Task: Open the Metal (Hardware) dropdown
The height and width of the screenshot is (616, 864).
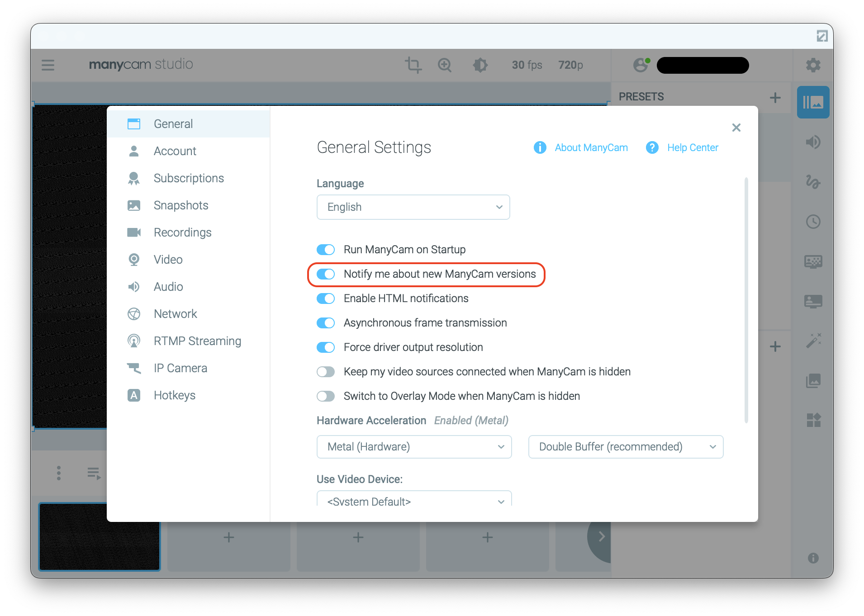Action: pyautogui.click(x=414, y=447)
